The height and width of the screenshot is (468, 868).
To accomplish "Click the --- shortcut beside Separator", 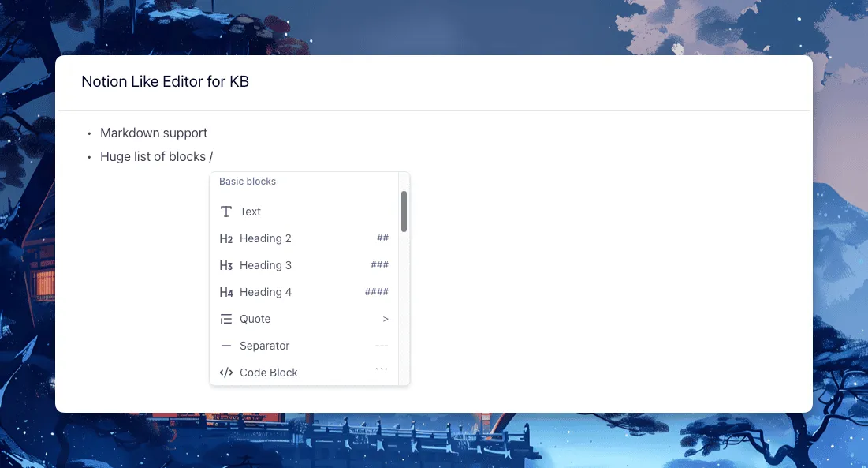I will 382,346.
